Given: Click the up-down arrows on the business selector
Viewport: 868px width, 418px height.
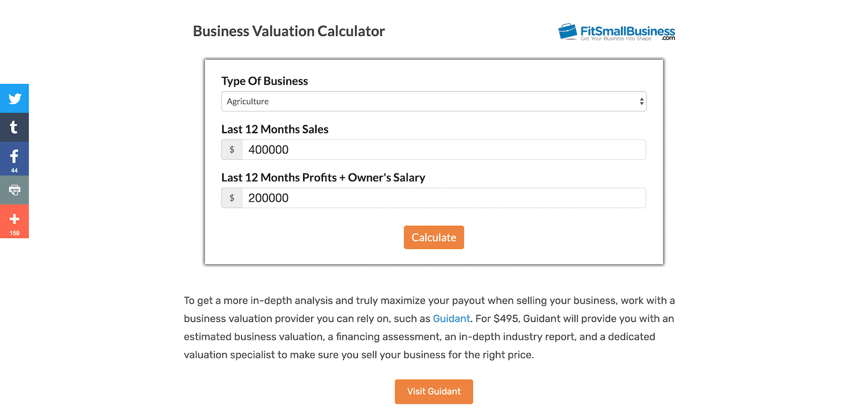Looking at the screenshot, I should tap(641, 101).
